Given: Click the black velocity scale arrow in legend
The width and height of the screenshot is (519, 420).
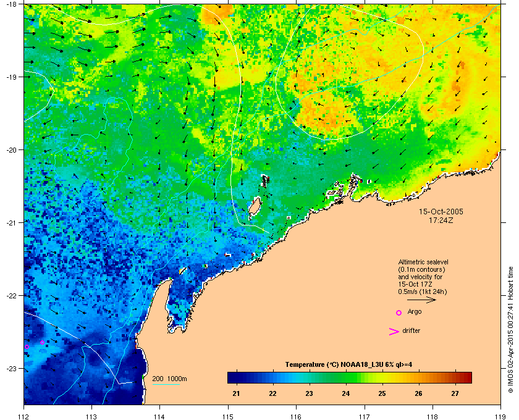Looking at the screenshot, I should [421, 300].
